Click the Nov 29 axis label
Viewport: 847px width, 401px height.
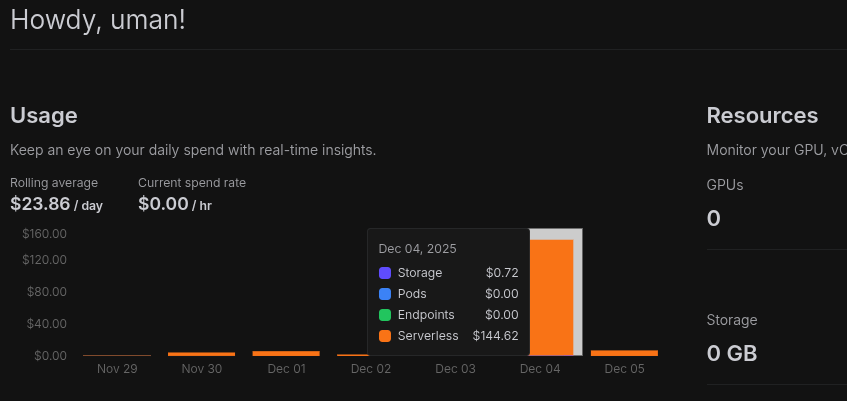coord(117,369)
